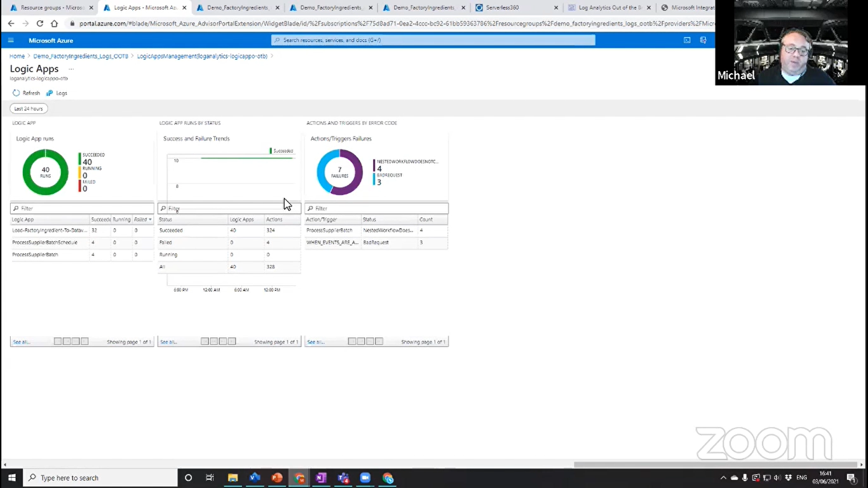Open Zoom app from the taskbar
This screenshot has height=488, width=868.
click(365, 478)
